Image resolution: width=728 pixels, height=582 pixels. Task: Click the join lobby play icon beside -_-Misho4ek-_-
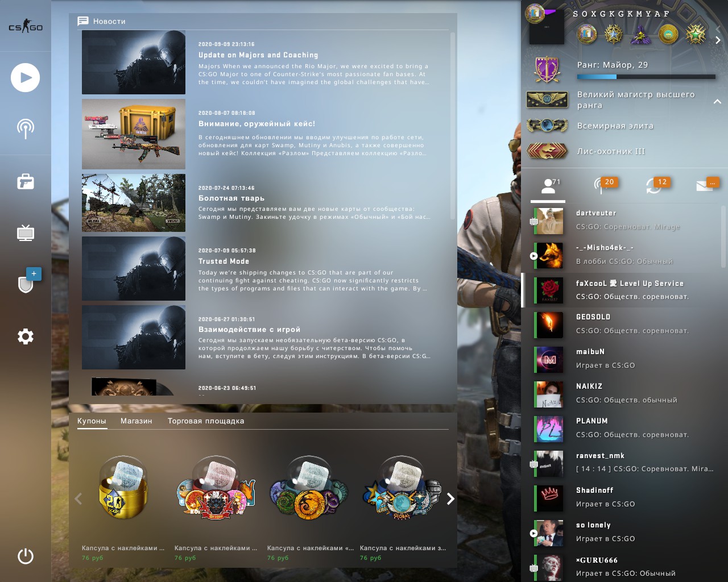tap(533, 256)
